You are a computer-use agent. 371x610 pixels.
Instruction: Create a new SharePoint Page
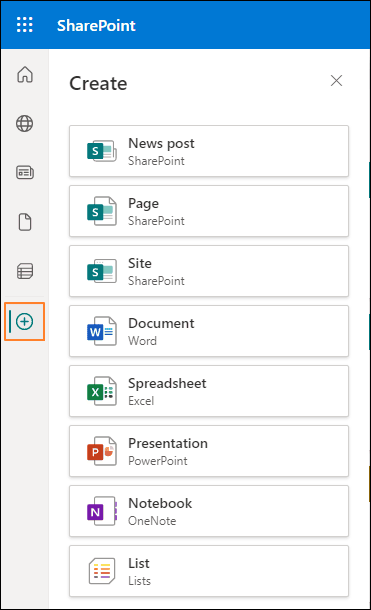pyautogui.click(x=209, y=211)
